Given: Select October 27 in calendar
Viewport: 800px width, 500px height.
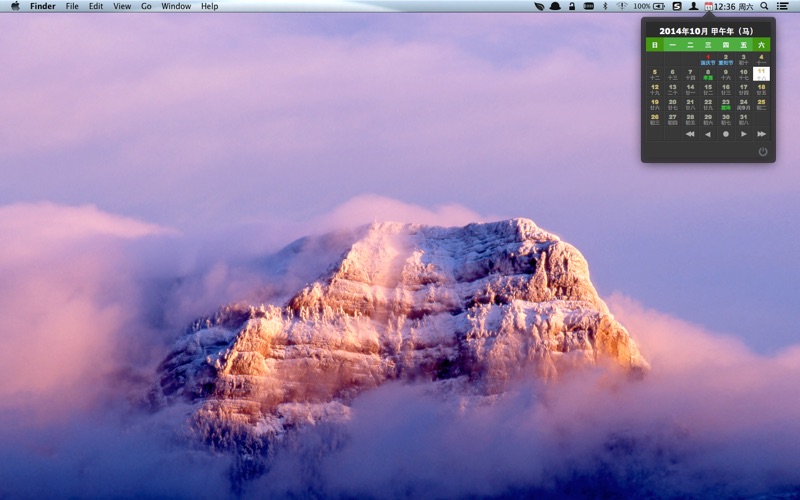Looking at the screenshot, I should coord(672,119).
